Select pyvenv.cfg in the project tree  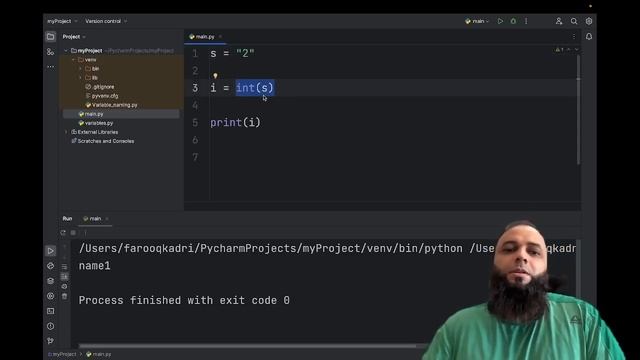click(102, 96)
